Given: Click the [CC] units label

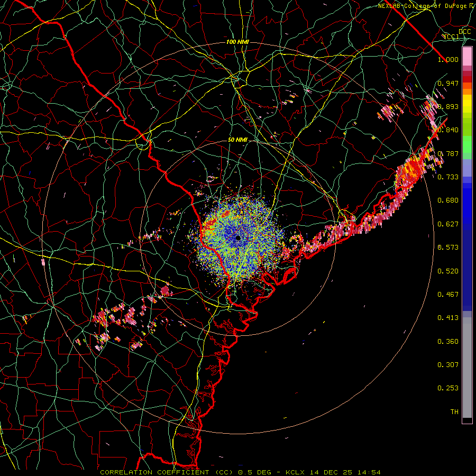Looking at the screenshot, I should point(452,37).
